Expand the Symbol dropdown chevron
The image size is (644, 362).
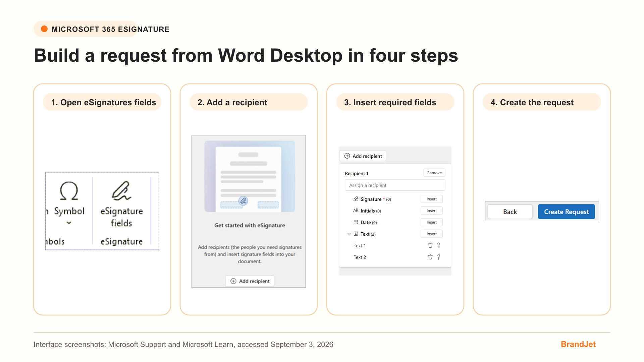pos(69,223)
